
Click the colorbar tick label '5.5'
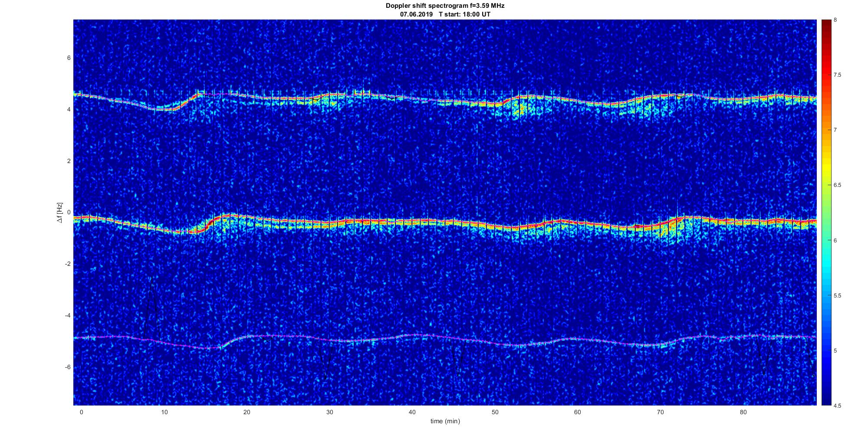[x=838, y=295]
